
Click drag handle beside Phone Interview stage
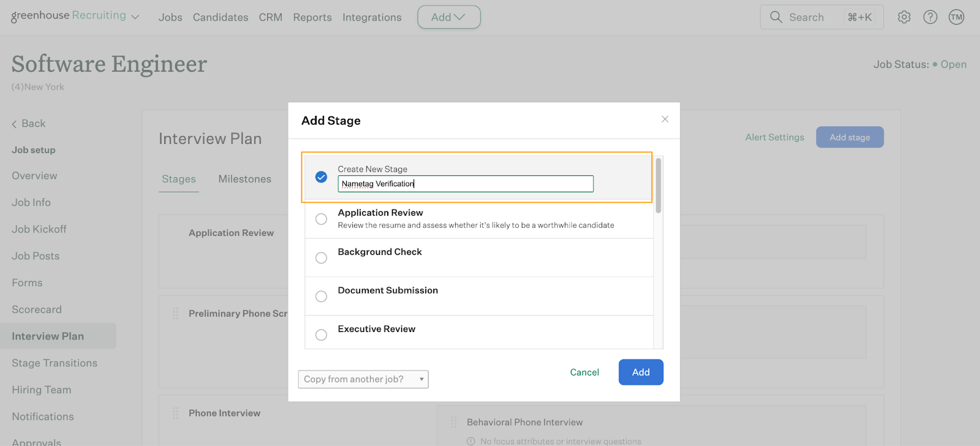(x=176, y=414)
